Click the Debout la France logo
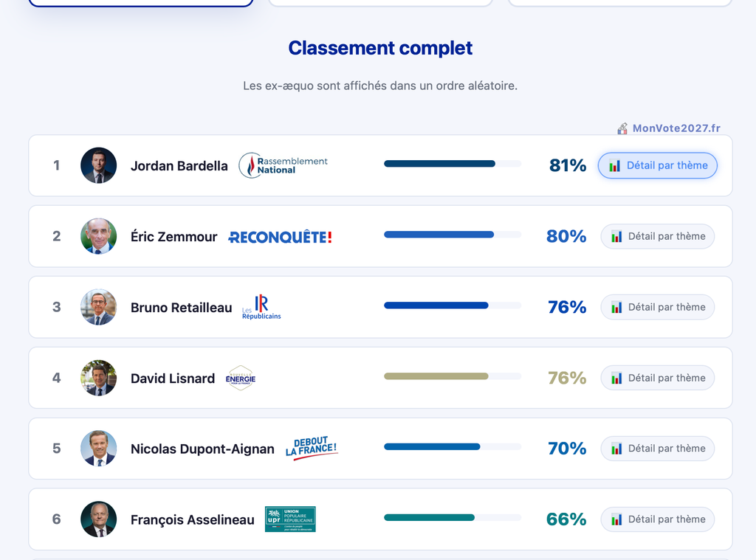Image resolution: width=756 pixels, height=560 pixels. 312,449
